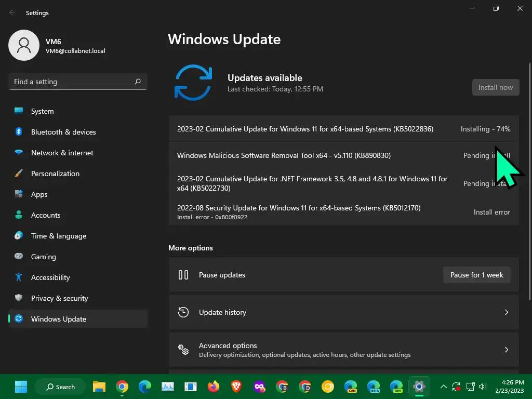The height and width of the screenshot is (399, 532).
Task: Open Microsoft Edge from the taskbar
Action: pyautogui.click(x=145, y=387)
